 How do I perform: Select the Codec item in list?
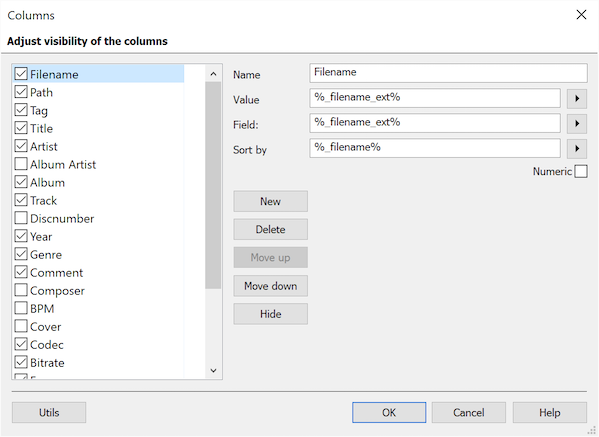coord(47,345)
